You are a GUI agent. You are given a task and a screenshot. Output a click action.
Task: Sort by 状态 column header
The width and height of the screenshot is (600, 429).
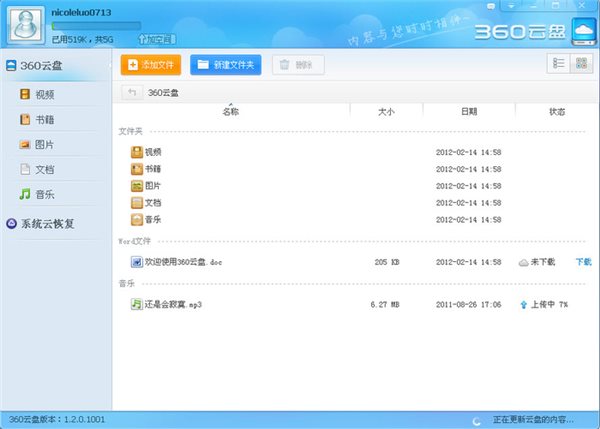pyautogui.click(x=557, y=111)
